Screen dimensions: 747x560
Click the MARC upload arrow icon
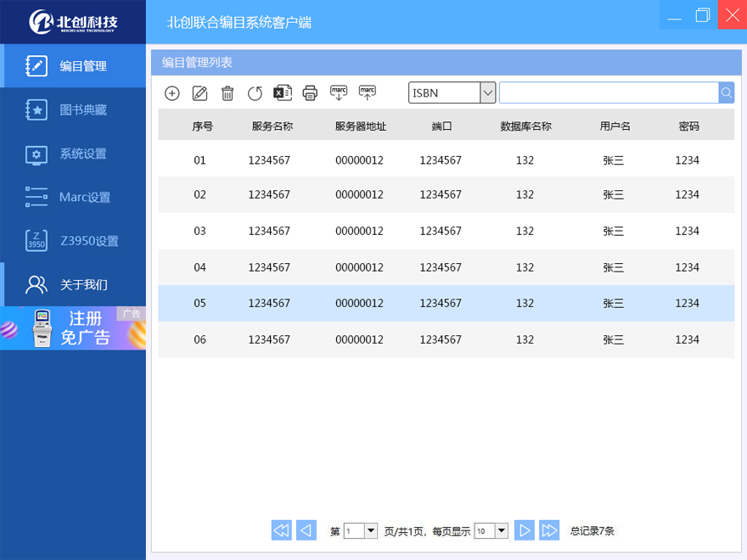click(x=367, y=92)
